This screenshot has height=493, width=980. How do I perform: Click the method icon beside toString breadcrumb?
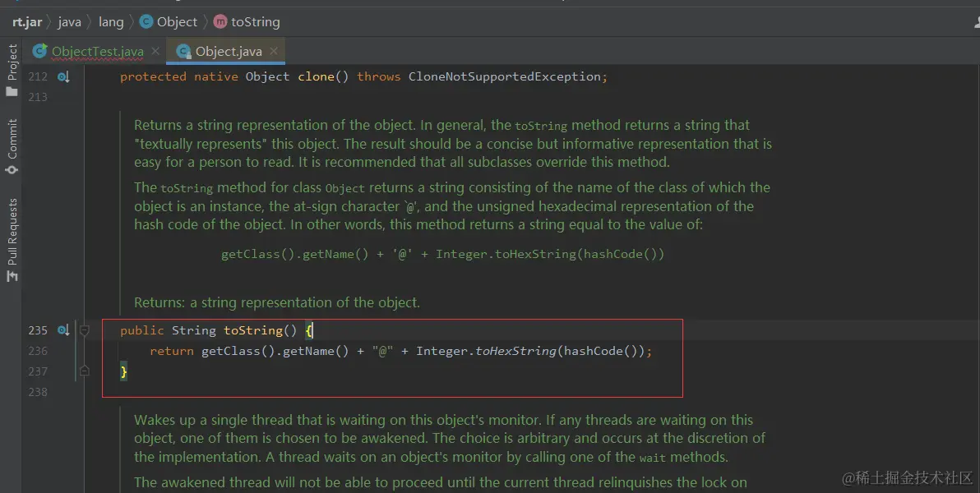(220, 22)
